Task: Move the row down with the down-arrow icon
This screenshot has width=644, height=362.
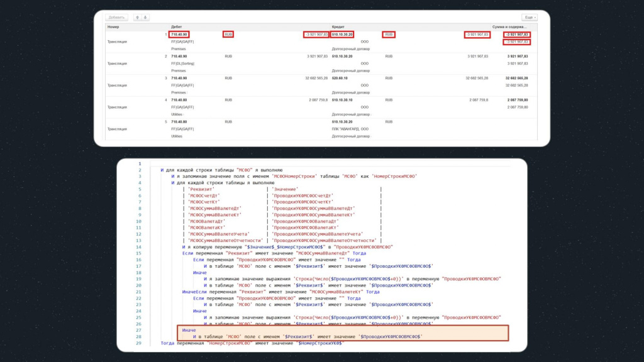Action: 145,17
